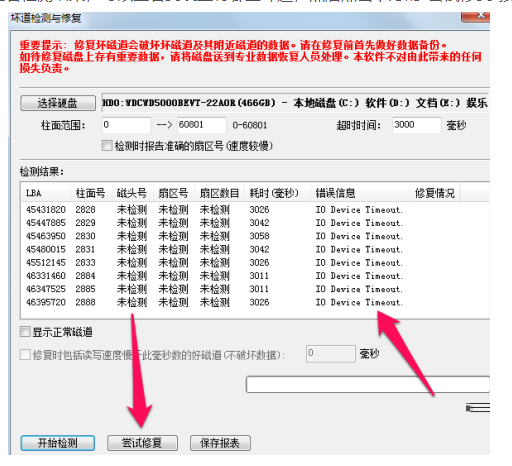This screenshot has width=512, height=466.
Task: Click the 耗时(毫秒) column header
Action: pyautogui.click(x=277, y=193)
